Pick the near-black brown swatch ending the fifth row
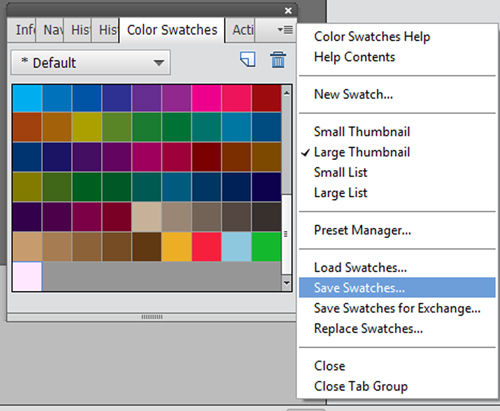500x411 pixels. click(x=266, y=217)
